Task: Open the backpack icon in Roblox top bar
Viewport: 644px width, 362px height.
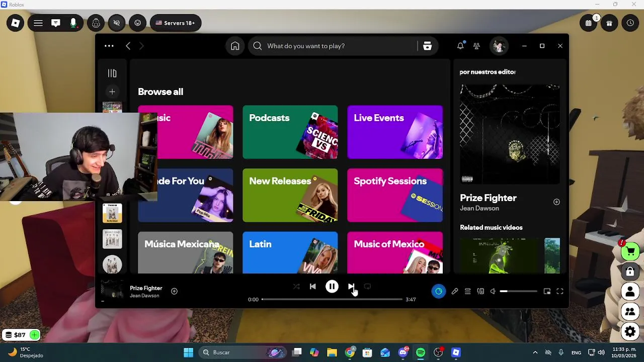Action: 96,23
